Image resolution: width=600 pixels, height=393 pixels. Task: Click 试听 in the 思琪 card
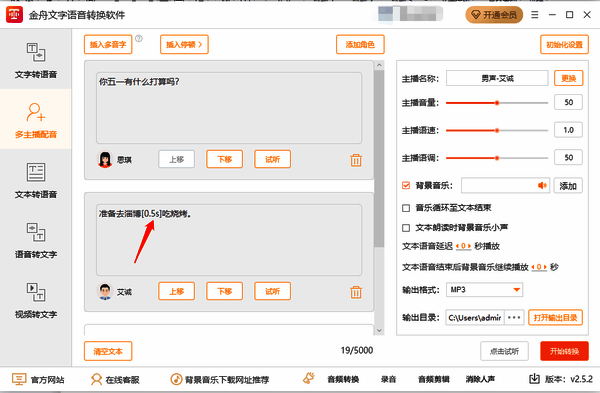click(272, 159)
